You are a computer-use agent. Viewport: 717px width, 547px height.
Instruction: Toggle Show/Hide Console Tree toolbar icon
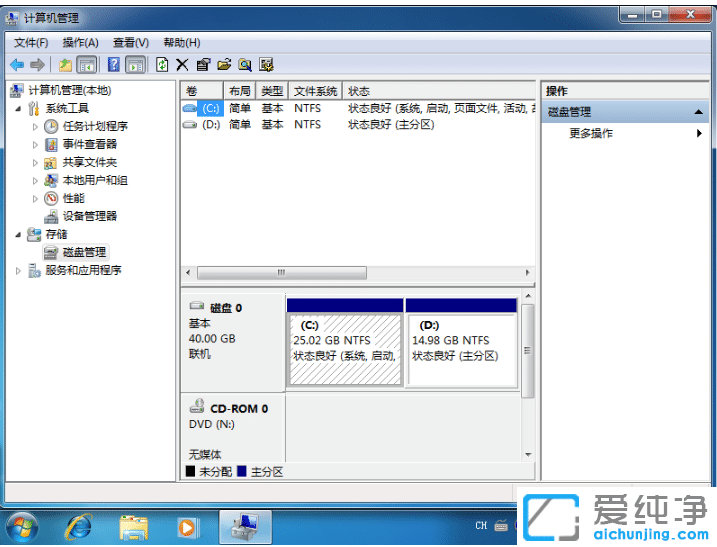click(x=86, y=65)
